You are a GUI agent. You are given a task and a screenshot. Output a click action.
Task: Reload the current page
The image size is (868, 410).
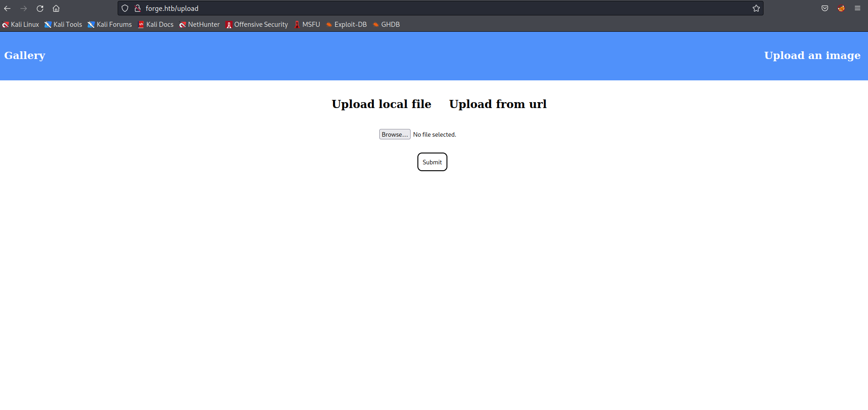tap(40, 9)
